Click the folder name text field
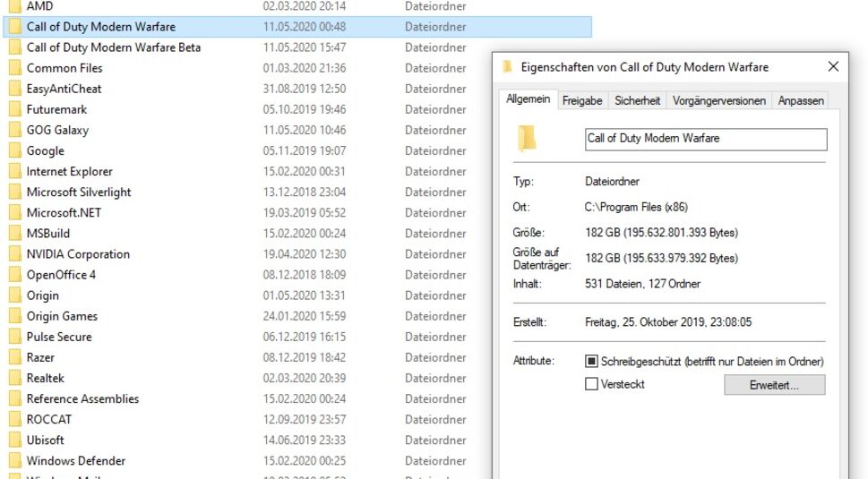The height and width of the screenshot is (479, 868). tap(705, 139)
